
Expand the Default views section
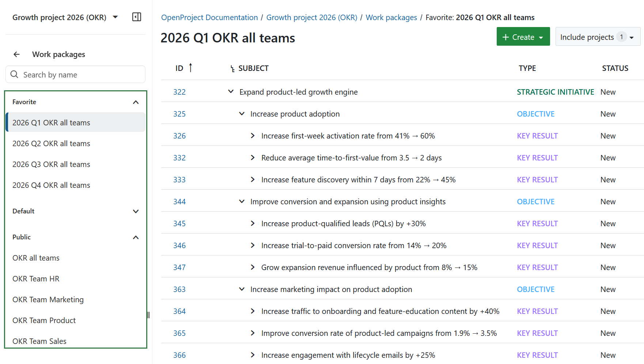136,211
